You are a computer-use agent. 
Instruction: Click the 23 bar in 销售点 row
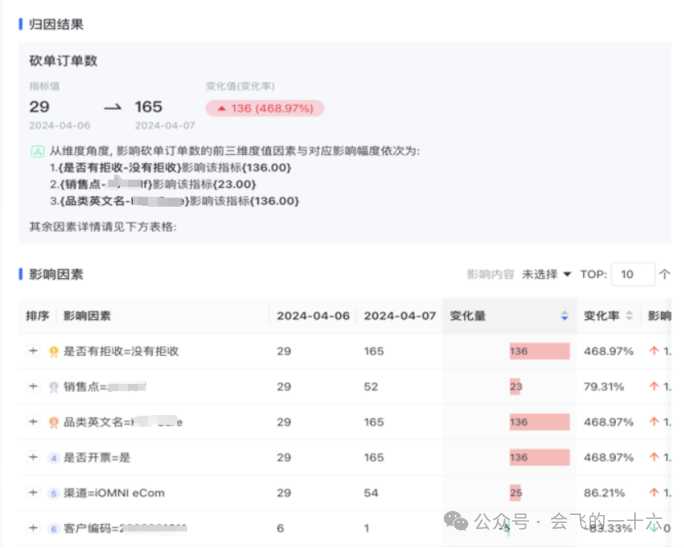(516, 386)
